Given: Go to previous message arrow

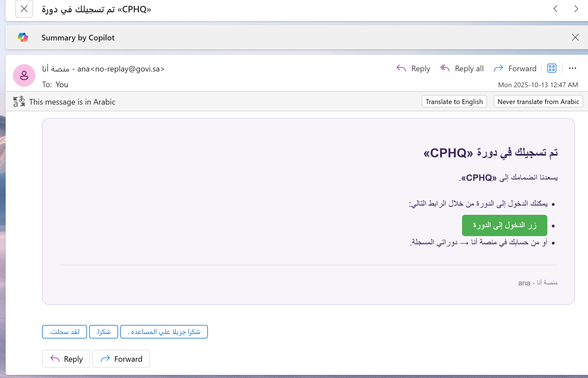Looking at the screenshot, I should click(x=555, y=9).
